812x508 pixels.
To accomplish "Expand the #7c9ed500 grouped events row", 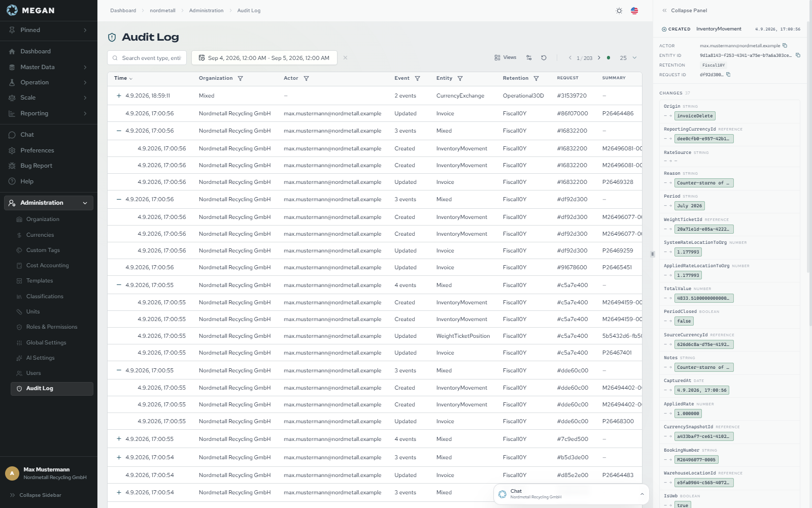I will click(119, 439).
